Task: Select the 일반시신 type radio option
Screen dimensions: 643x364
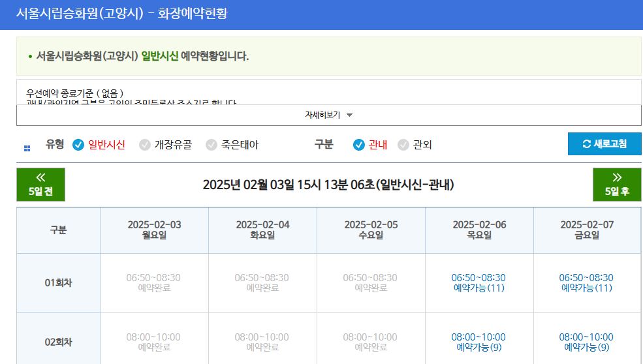Action: point(99,145)
